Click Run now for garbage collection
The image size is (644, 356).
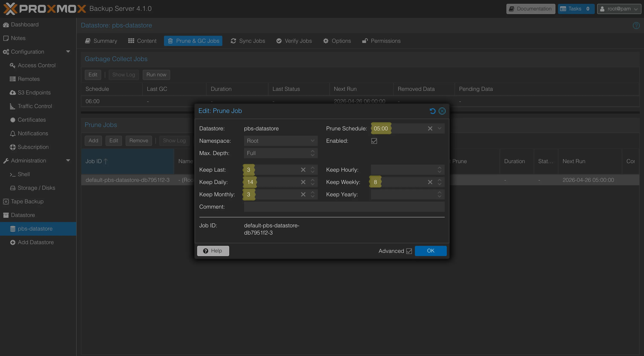pos(156,75)
